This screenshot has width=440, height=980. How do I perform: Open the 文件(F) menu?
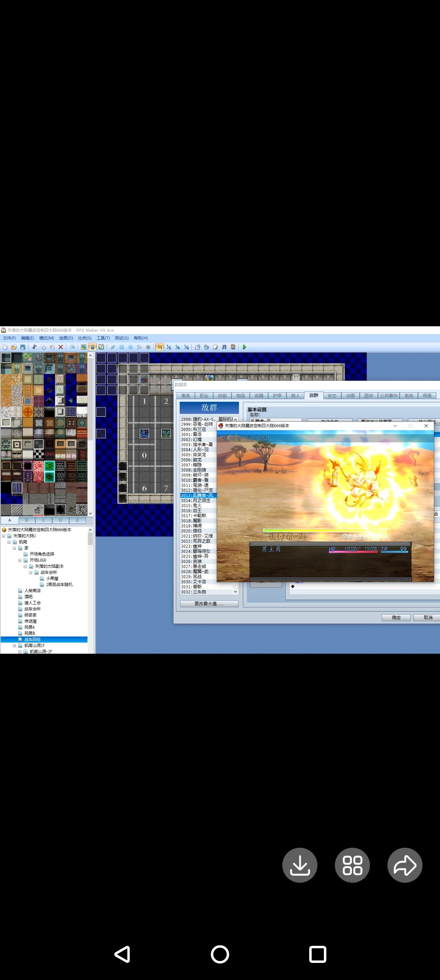[x=9, y=338]
